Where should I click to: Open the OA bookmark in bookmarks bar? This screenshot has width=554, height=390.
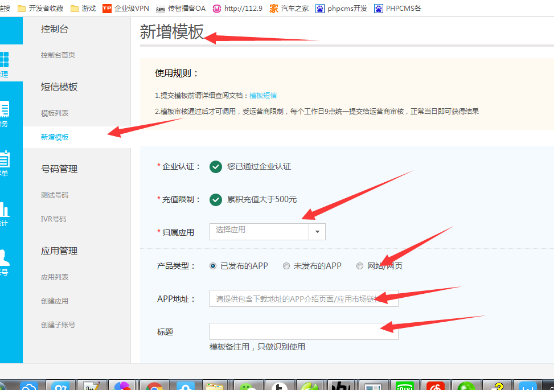[181, 8]
